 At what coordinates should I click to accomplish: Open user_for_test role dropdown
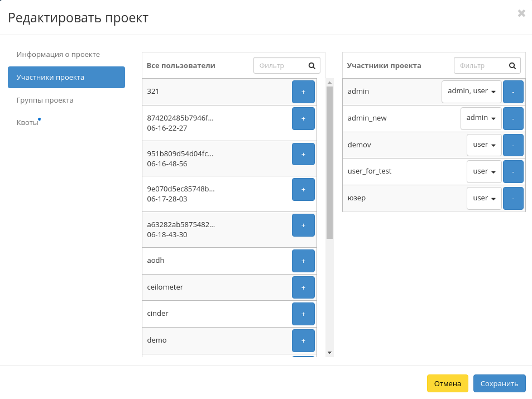click(x=483, y=171)
